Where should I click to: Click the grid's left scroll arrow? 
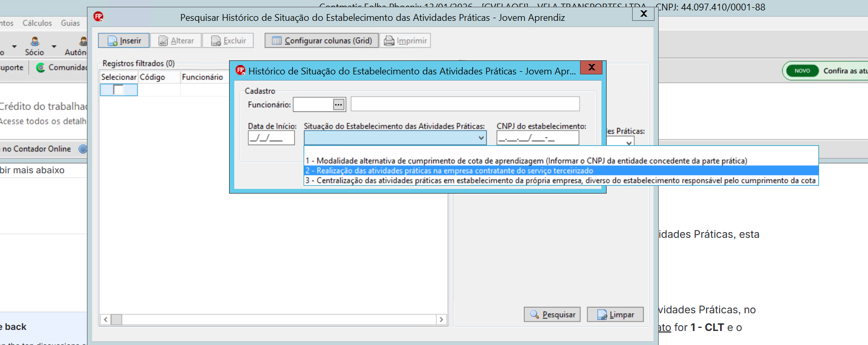[x=106, y=320]
